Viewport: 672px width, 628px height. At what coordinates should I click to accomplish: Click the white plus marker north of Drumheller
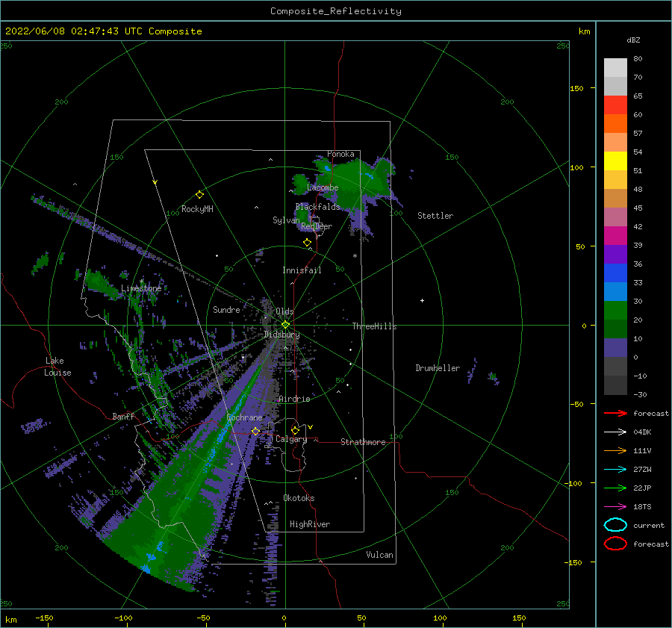pos(422,300)
